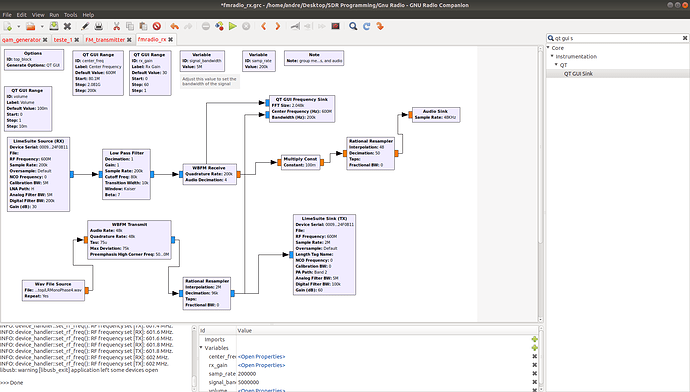Click the samp_rate value 200000
The height and width of the screenshot is (392, 690).
tap(247, 374)
